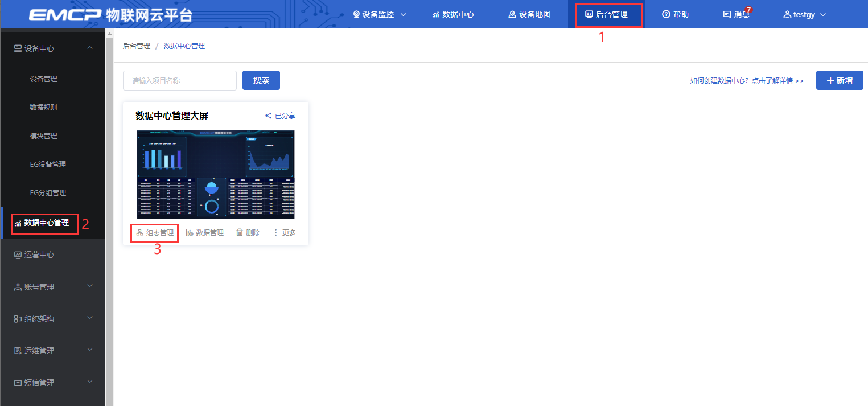Click 组态管理 on the project card
The height and width of the screenshot is (406, 868).
pyautogui.click(x=155, y=233)
